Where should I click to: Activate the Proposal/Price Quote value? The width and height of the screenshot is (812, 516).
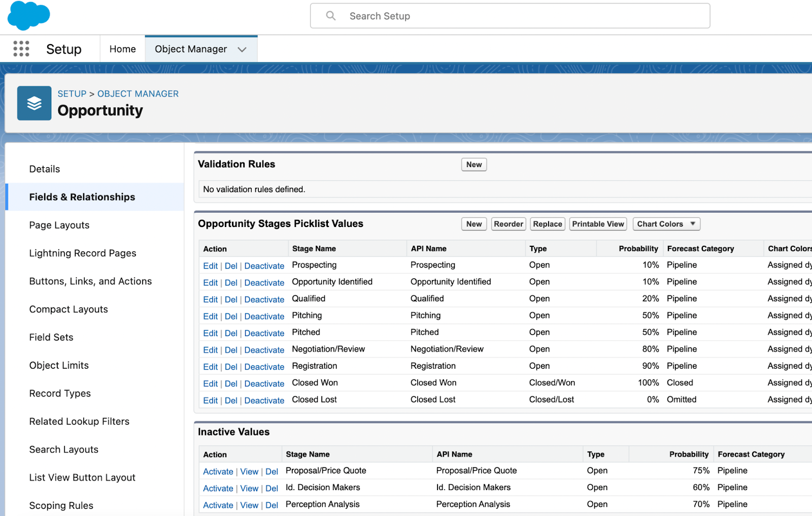point(218,471)
